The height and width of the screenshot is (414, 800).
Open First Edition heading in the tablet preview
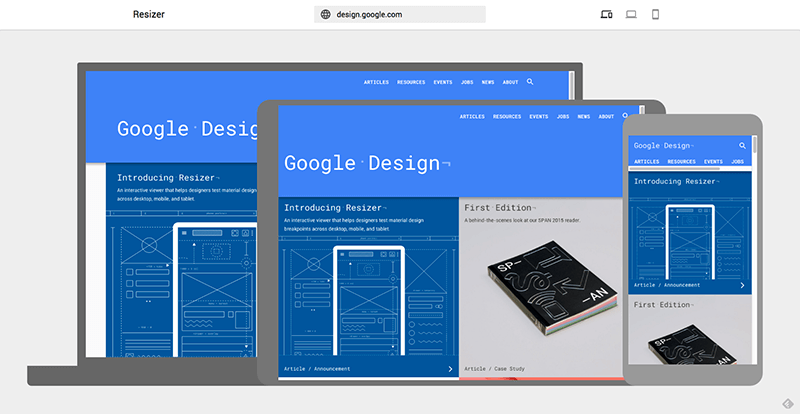point(500,208)
